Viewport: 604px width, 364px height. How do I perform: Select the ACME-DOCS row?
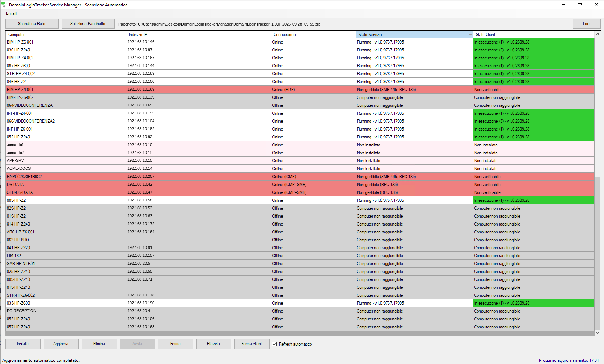click(x=300, y=169)
